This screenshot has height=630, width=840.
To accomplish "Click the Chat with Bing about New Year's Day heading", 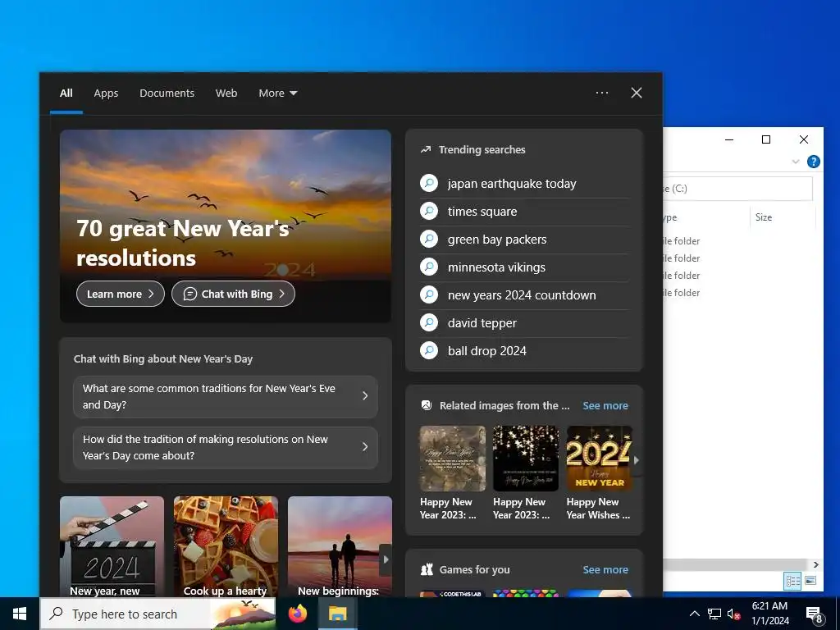I will click(163, 359).
